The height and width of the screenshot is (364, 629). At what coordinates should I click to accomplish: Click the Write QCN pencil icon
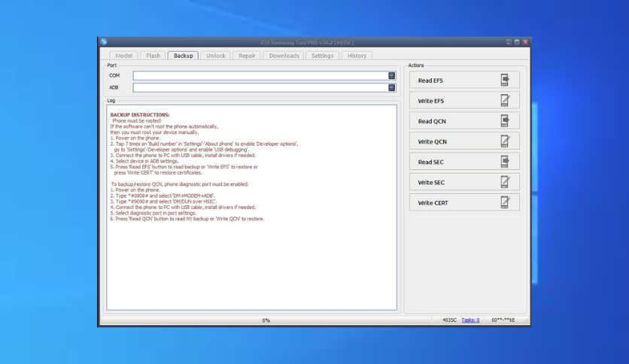click(x=505, y=141)
